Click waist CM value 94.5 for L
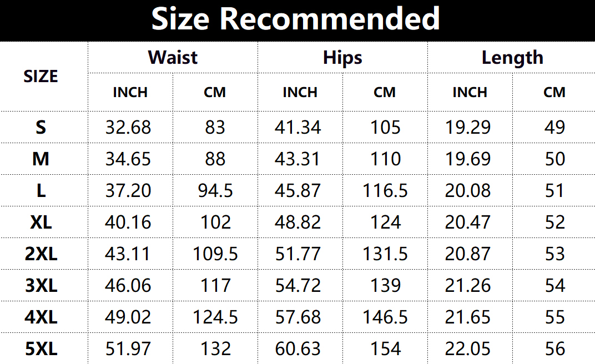 coord(215,191)
